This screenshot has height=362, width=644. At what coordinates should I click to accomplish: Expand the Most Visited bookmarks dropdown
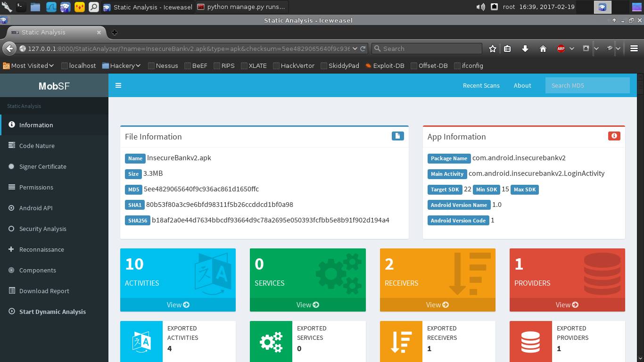[x=28, y=66]
